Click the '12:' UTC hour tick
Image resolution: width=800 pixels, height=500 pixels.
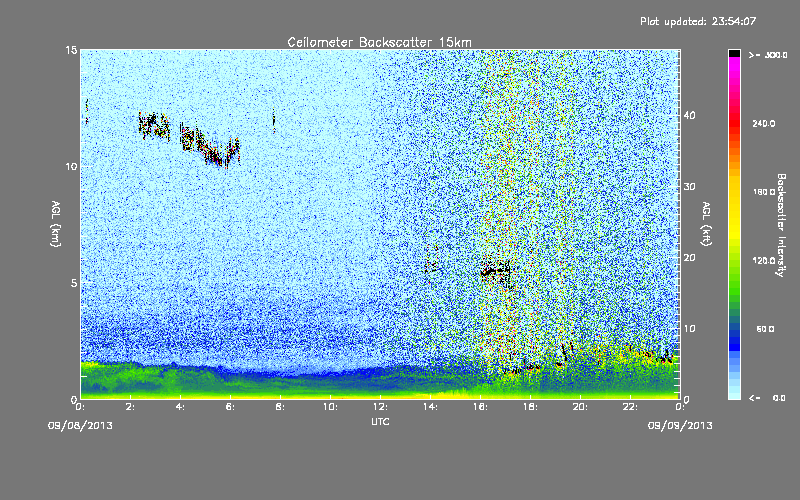point(381,407)
